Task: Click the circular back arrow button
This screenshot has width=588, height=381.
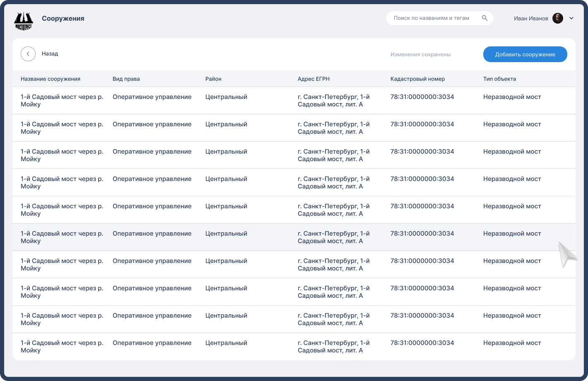Action: [28, 54]
